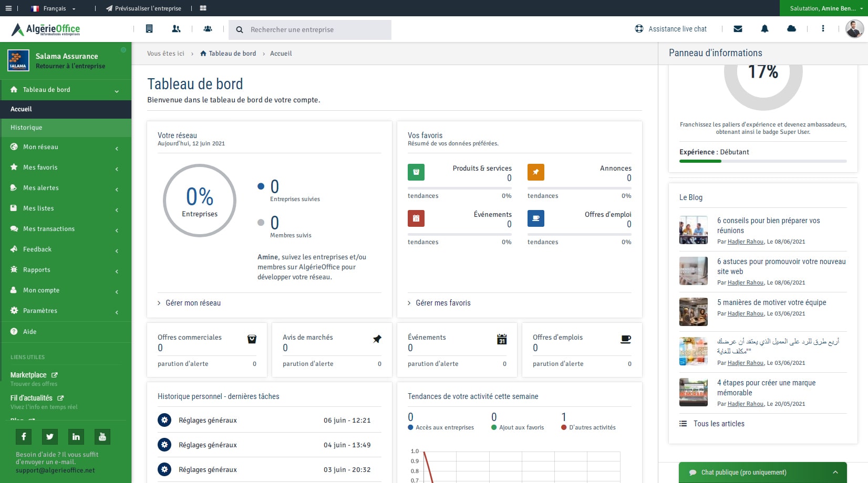This screenshot has height=483, width=868.
Task: Click the grid apps icon in top bar
Action: [x=203, y=8]
